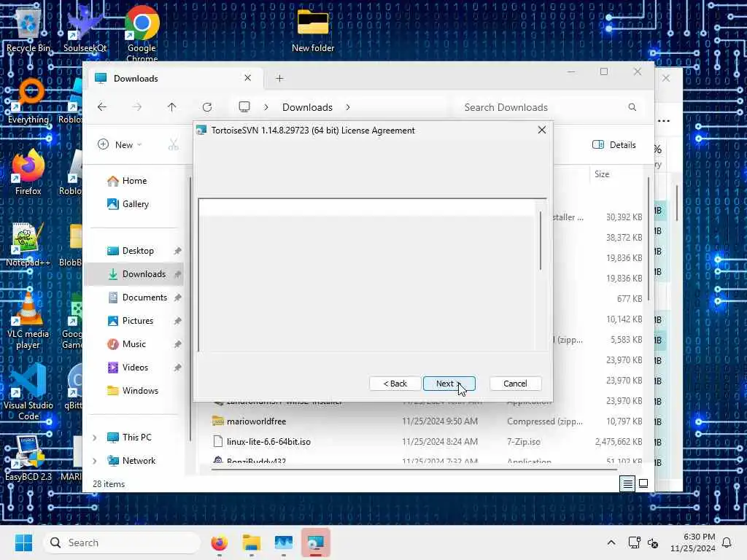Click the Downloads breadcrumb in address bar

click(307, 107)
